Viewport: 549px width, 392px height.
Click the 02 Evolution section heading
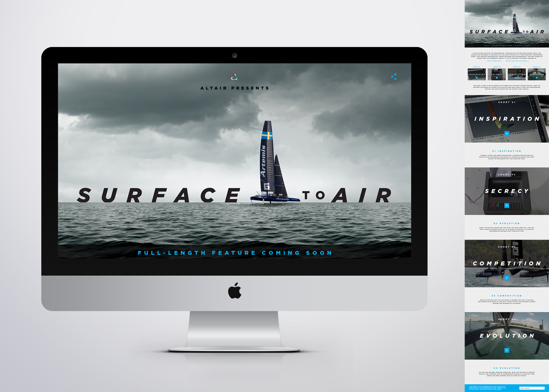pos(507,223)
